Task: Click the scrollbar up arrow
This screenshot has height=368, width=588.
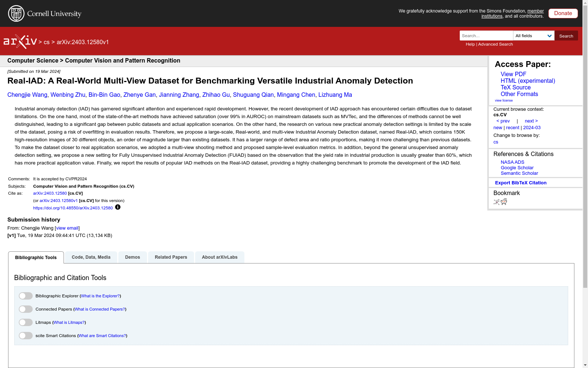Action: pos(585,3)
